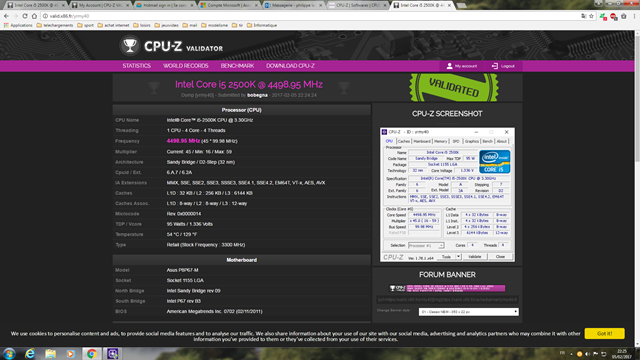The width and height of the screenshot is (640, 360).
Task: Open the browser home page icon
Action: (x=34, y=16)
